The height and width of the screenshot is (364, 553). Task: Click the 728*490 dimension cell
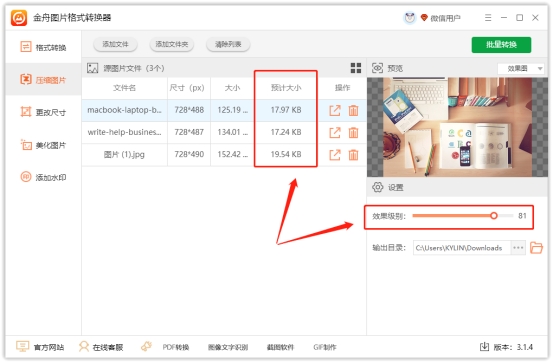(189, 154)
